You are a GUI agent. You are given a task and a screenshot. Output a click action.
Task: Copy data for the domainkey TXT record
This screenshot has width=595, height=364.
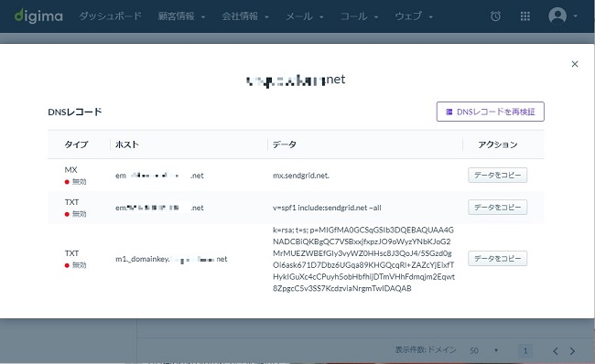497,259
